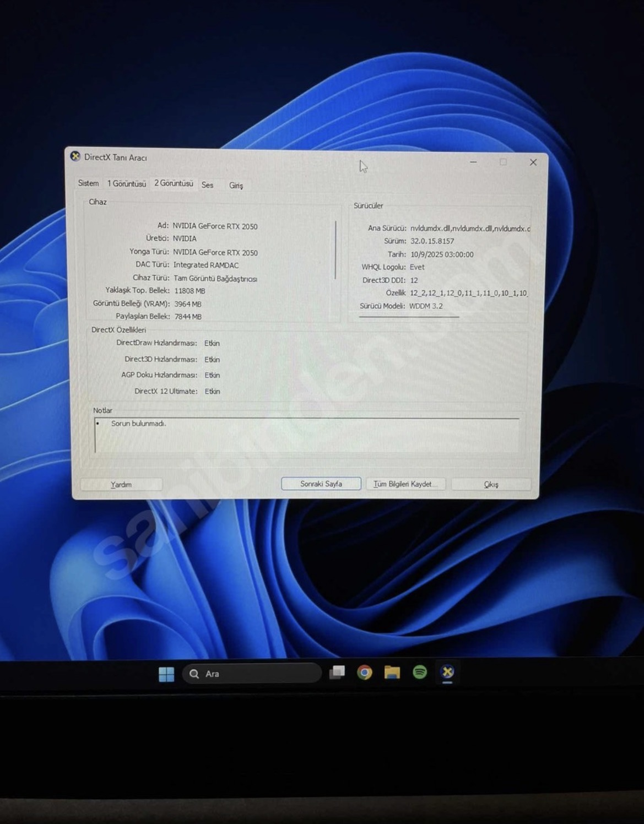Image resolution: width=644 pixels, height=824 pixels.
Task: Open the Giriş tab
Action: coord(236,186)
